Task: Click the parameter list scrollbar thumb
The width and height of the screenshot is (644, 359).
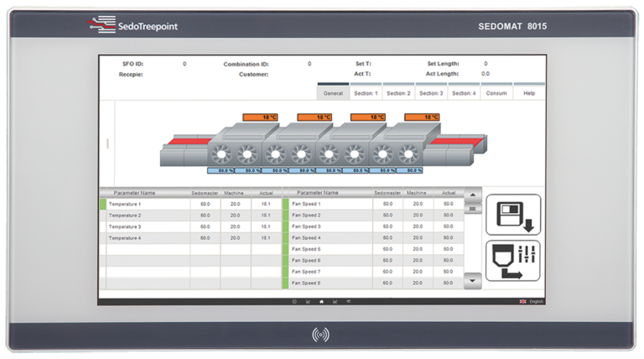Action: [473, 208]
